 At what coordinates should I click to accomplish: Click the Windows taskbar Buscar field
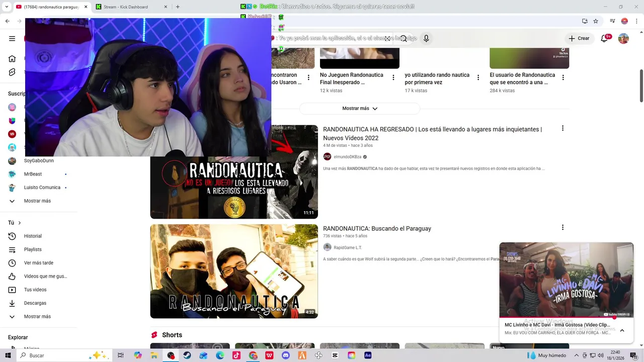[66, 355]
